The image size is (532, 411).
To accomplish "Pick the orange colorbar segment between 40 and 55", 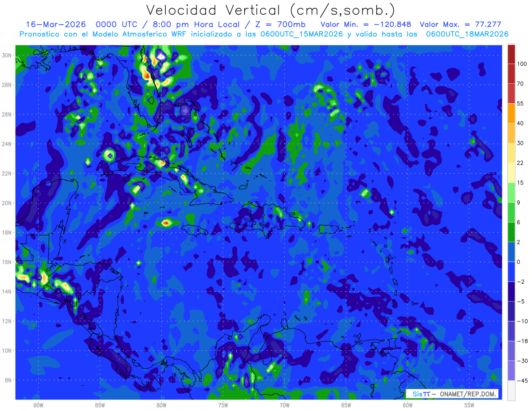I will (x=511, y=114).
